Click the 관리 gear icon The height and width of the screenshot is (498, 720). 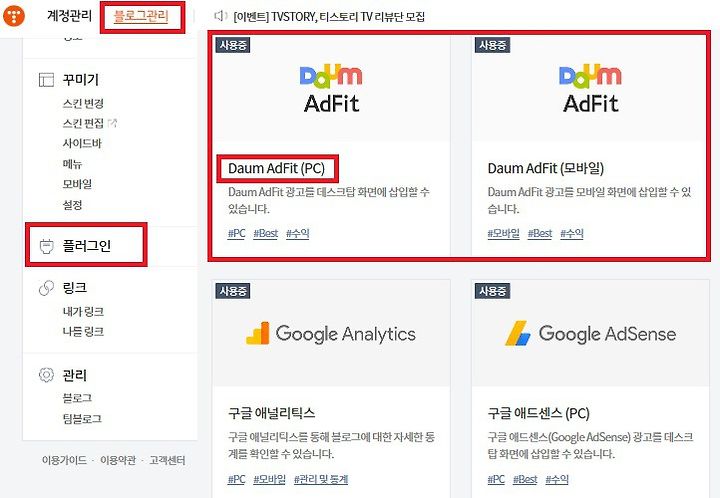click(46, 375)
